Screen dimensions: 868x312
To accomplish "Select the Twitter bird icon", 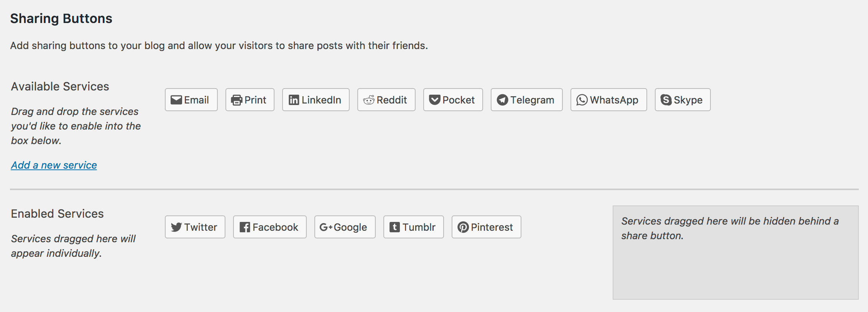I will [x=177, y=227].
